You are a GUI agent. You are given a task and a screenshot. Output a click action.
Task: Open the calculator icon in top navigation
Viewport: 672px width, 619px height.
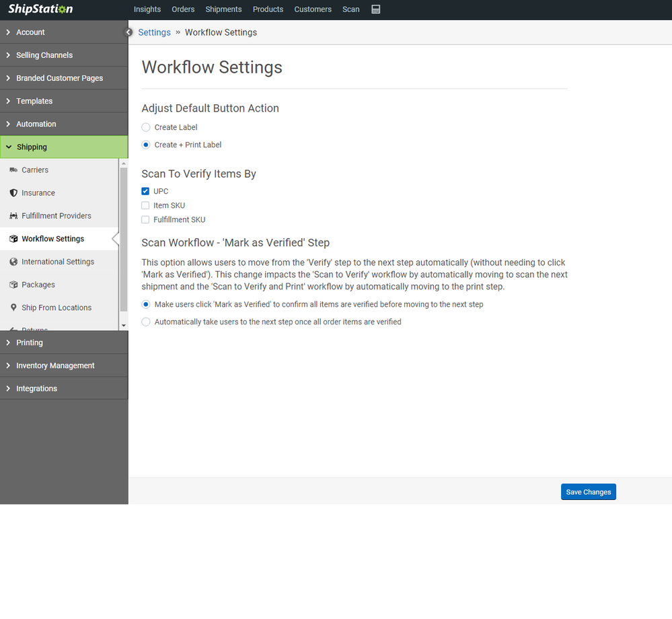375,9
